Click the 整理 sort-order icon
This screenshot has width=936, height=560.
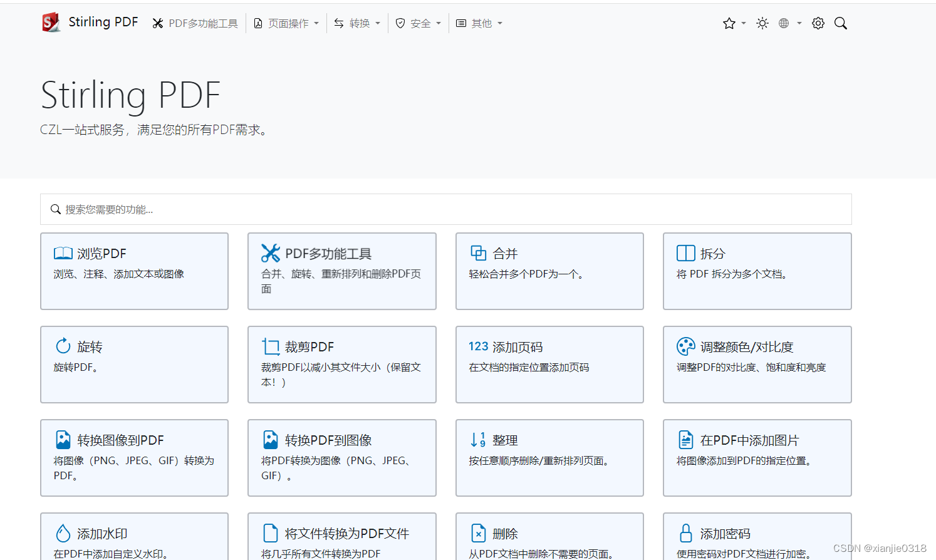(x=479, y=440)
